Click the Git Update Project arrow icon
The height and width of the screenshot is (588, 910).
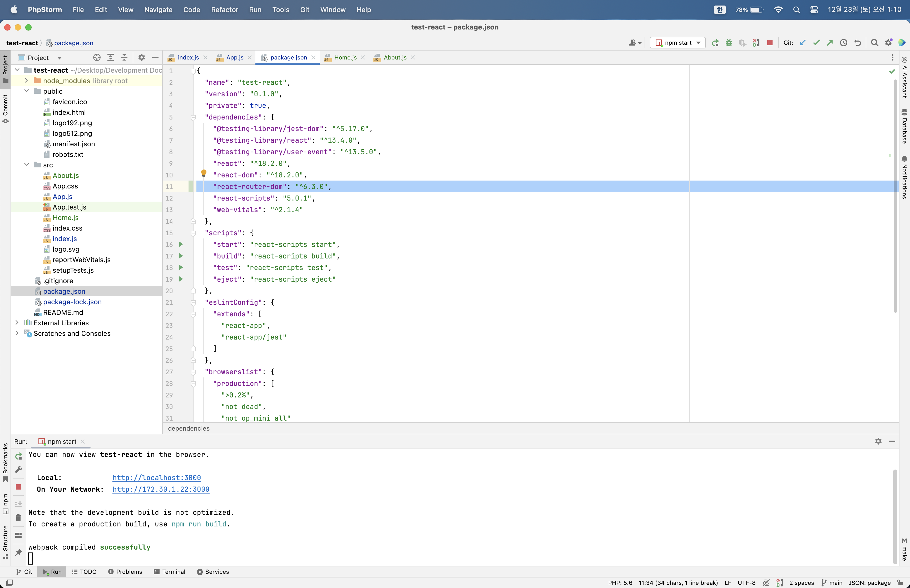(x=803, y=43)
